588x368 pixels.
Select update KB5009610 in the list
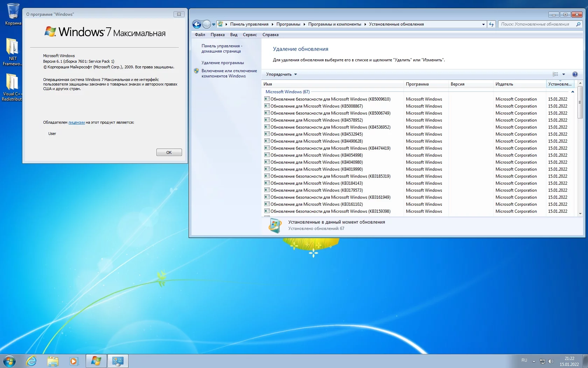(x=330, y=99)
